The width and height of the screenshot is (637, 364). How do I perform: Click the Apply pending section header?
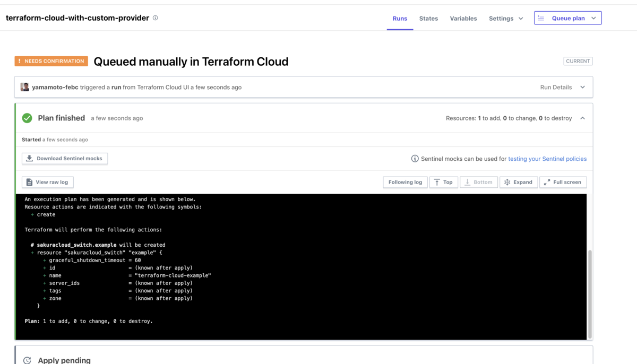coord(304,357)
